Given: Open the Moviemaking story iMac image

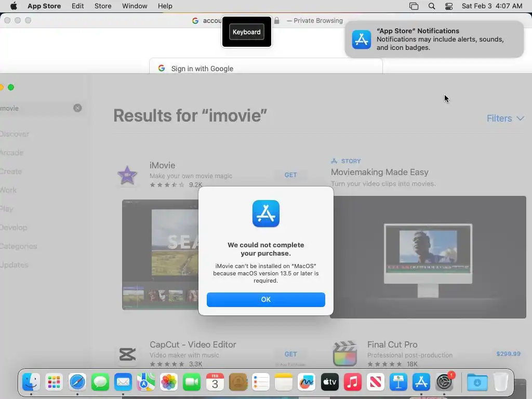Looking at the screenshot, I should point(428,257).
